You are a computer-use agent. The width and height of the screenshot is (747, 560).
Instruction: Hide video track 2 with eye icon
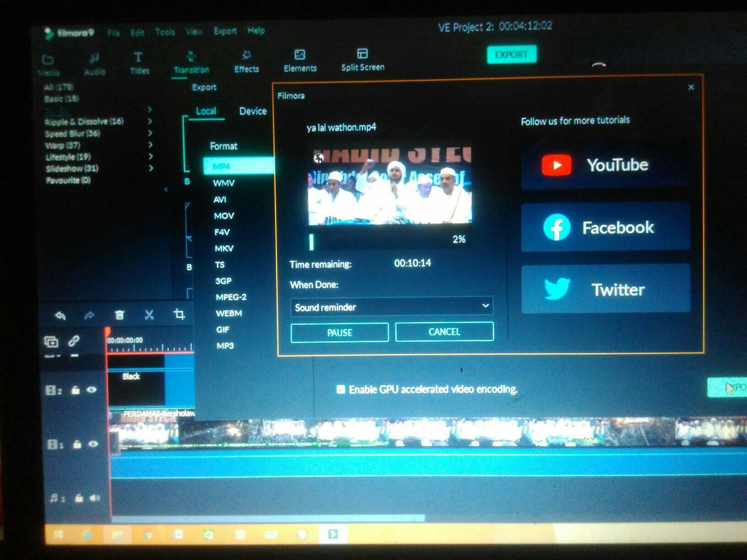tap(92, 390)
